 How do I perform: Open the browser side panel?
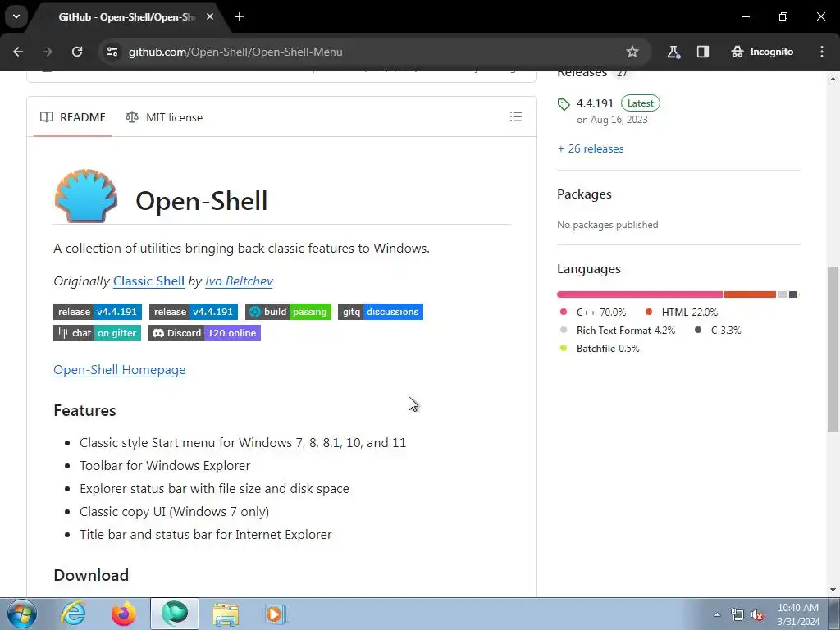(703, 52)
